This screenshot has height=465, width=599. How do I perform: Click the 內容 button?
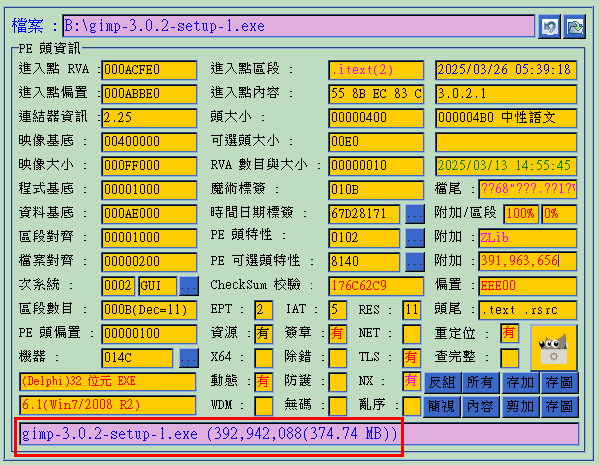pyautogui.click(x=480, y=407)
